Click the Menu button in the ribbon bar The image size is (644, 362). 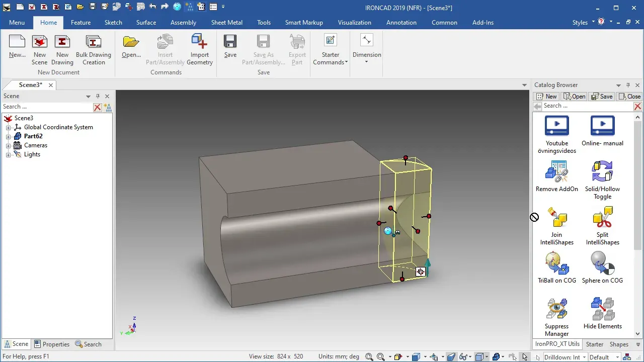(x=17, y=23)
